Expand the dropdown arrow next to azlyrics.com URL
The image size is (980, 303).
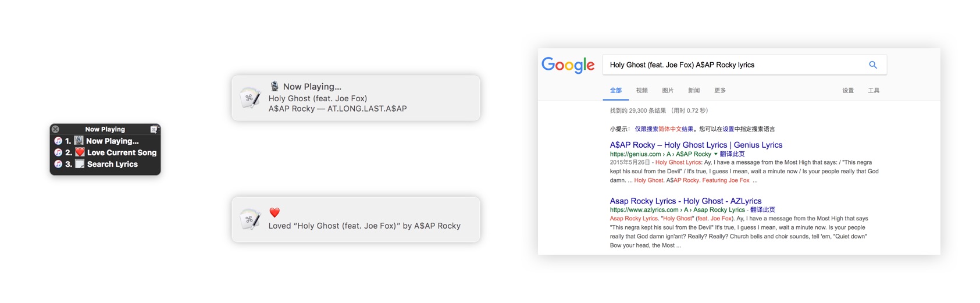(747, 210)
